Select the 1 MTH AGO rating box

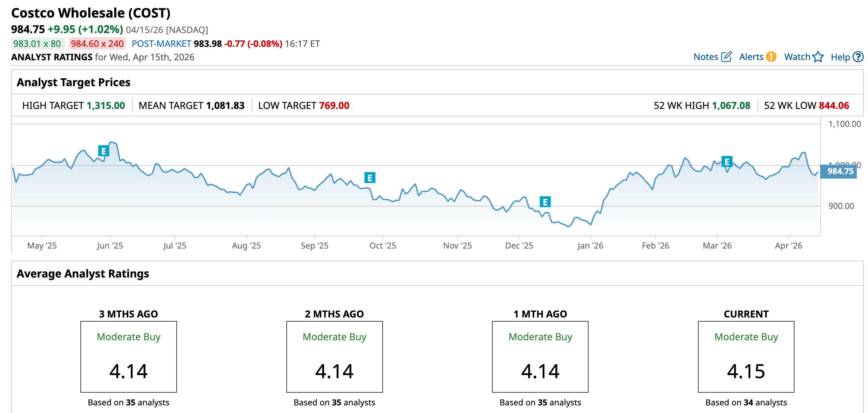point(540,356)
